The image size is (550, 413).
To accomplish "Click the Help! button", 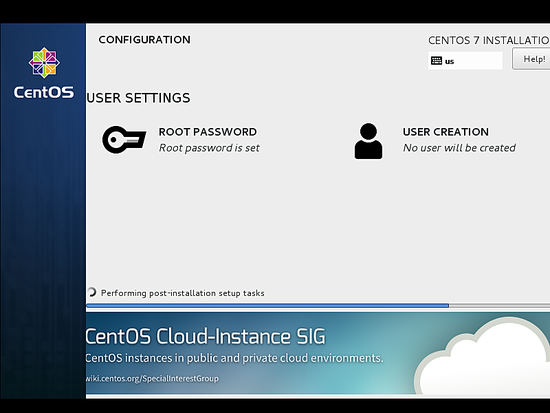I will (x=531, y=59).
